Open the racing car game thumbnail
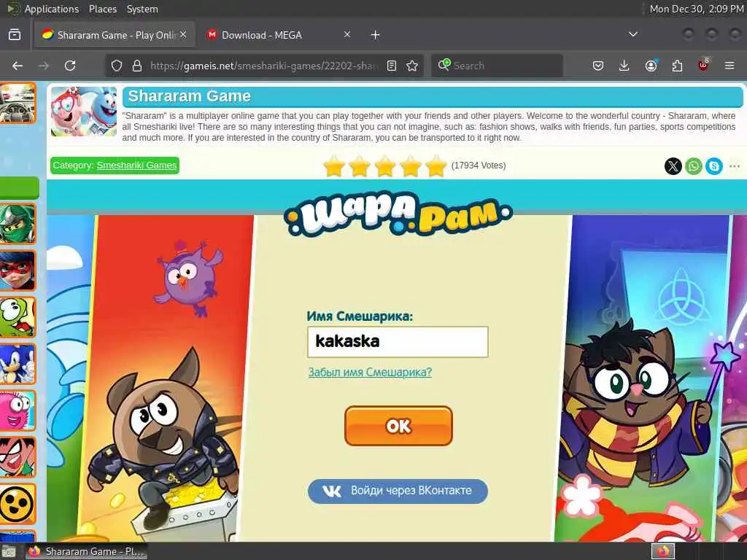 coord(18,103)
